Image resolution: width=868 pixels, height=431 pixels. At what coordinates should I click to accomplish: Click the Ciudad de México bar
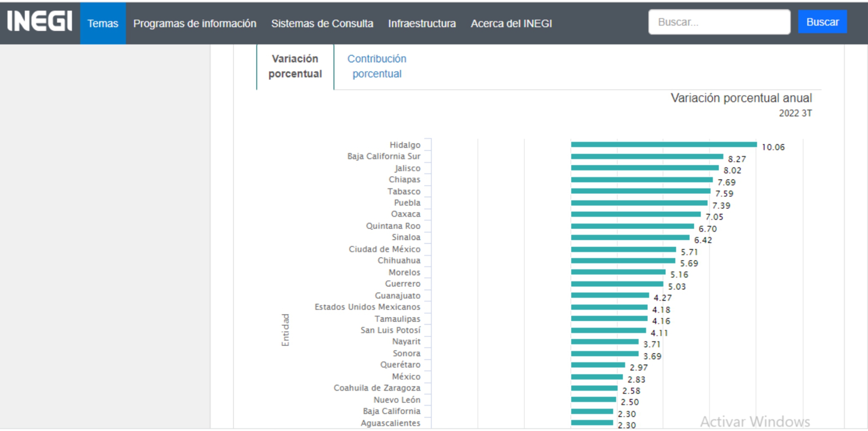623,249
